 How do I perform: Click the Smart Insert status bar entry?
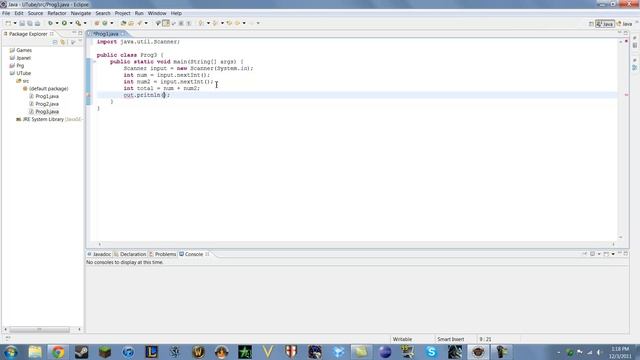(x=451, y=339)
